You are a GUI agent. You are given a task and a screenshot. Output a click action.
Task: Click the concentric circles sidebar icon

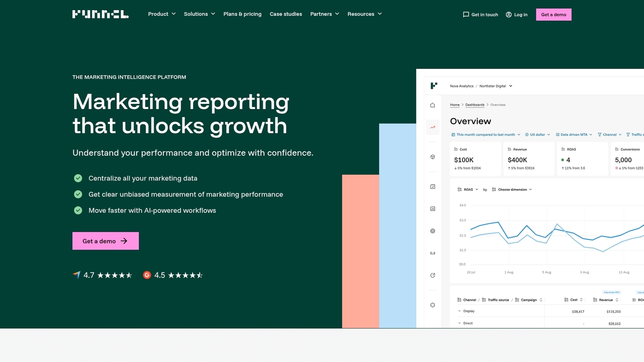432,231
